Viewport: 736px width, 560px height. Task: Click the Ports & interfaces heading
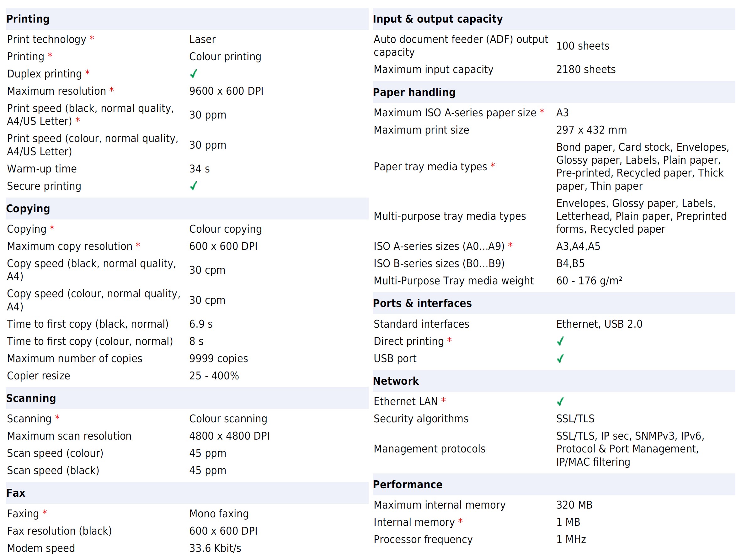[422, 303]
